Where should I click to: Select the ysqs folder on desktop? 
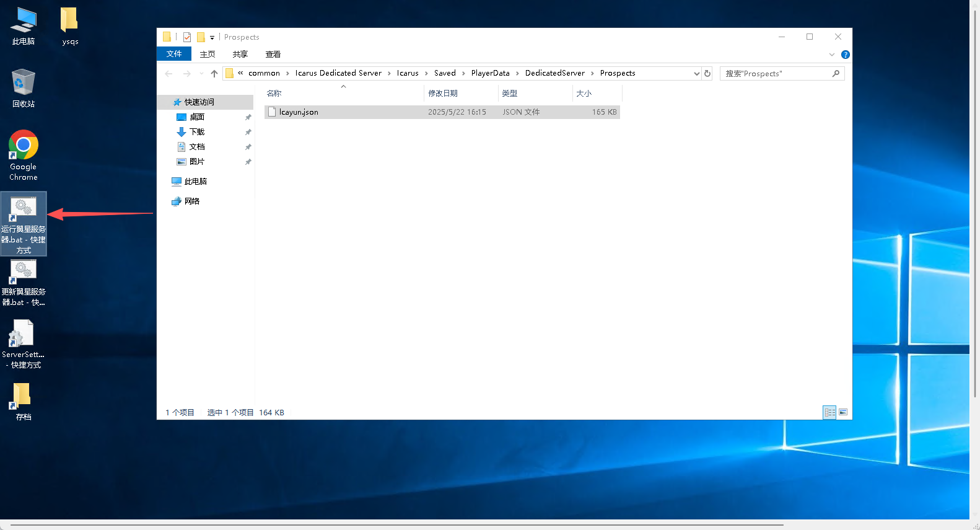pyautogui.click(x=69, y=20)
